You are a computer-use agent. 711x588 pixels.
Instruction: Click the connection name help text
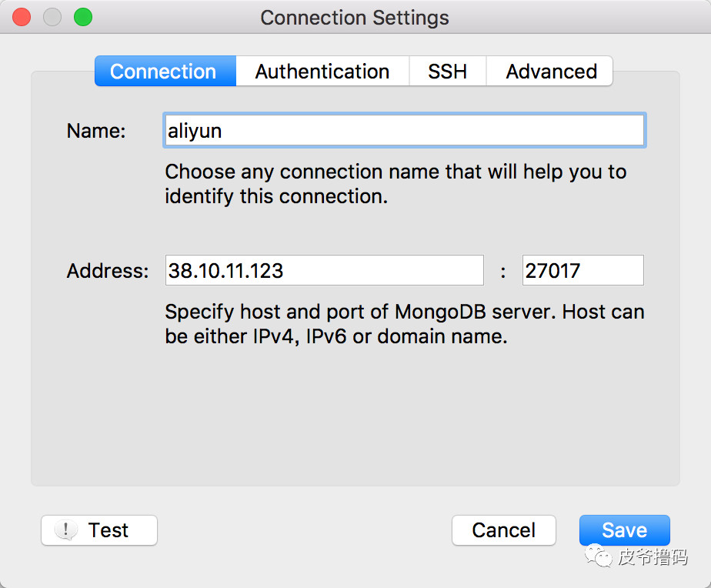tap(396, 183)
